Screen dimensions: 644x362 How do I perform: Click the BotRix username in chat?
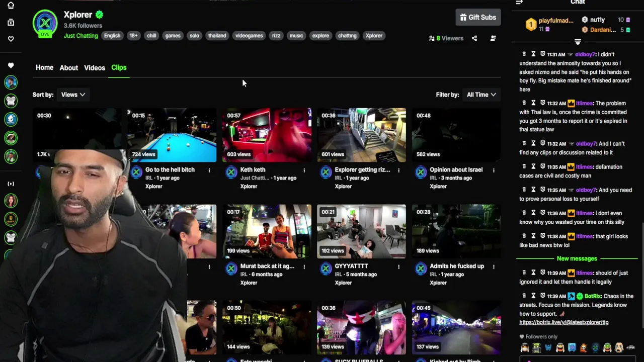pos(593,296)
